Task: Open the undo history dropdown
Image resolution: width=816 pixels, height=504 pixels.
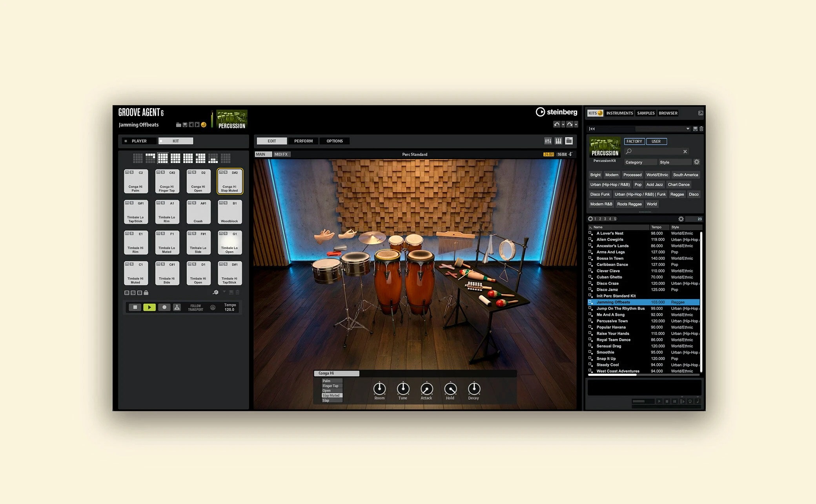Action: 563,124
